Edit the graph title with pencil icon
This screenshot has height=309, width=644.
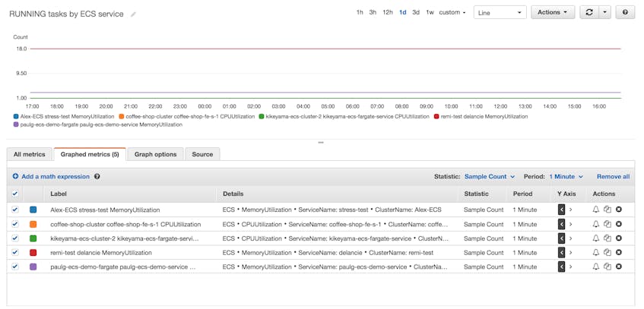tap(133, 14)
